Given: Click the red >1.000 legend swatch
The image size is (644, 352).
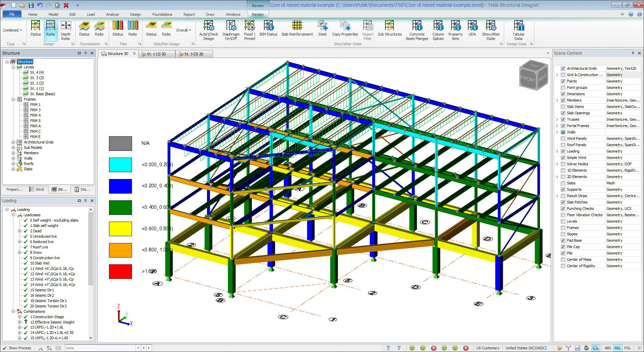Looking at the screenshot, I should [x=120, y=272].
